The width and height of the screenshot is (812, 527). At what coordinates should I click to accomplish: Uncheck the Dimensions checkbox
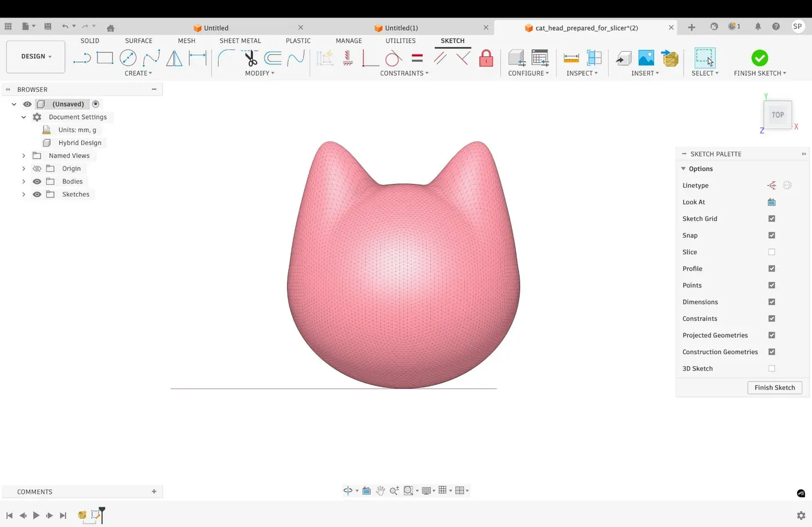pos(771,302)
